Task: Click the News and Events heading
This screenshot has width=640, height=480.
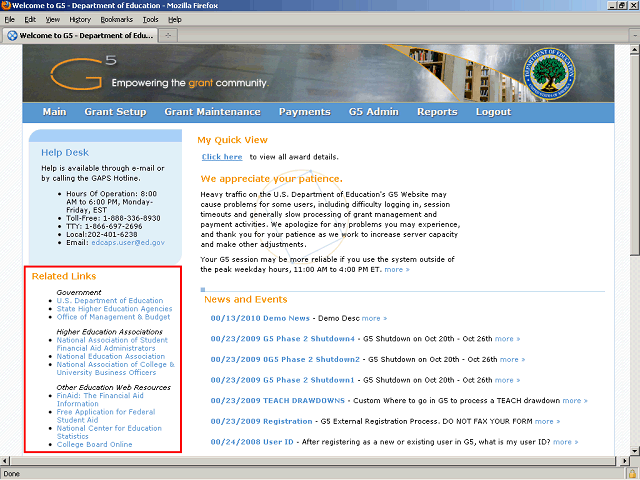Action: (246, 300)
